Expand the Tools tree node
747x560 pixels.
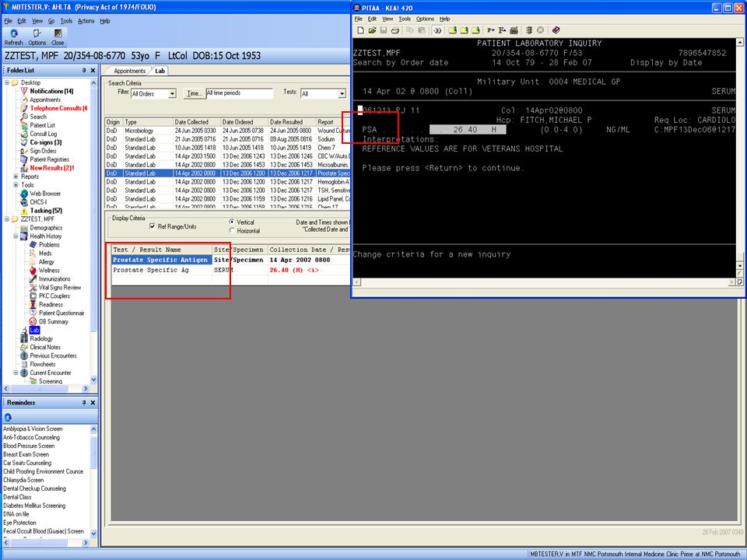tap(16, 185)
